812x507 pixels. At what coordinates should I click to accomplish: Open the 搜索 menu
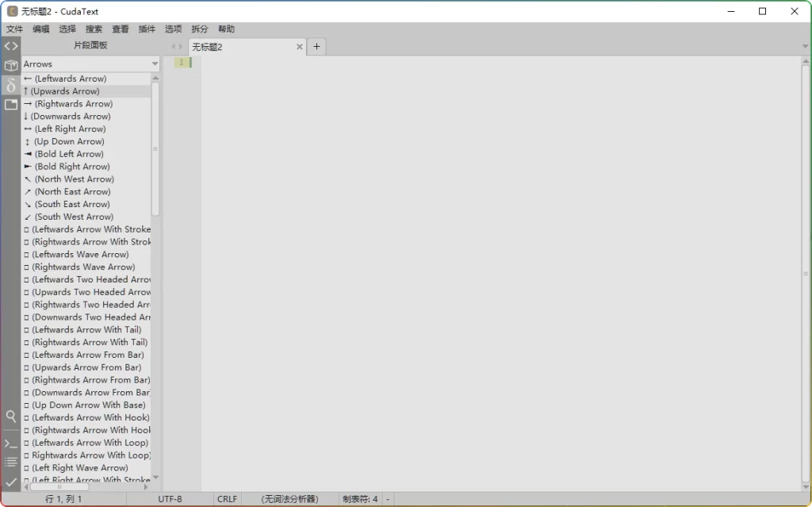pyautogui.click(x=94, y=29)
